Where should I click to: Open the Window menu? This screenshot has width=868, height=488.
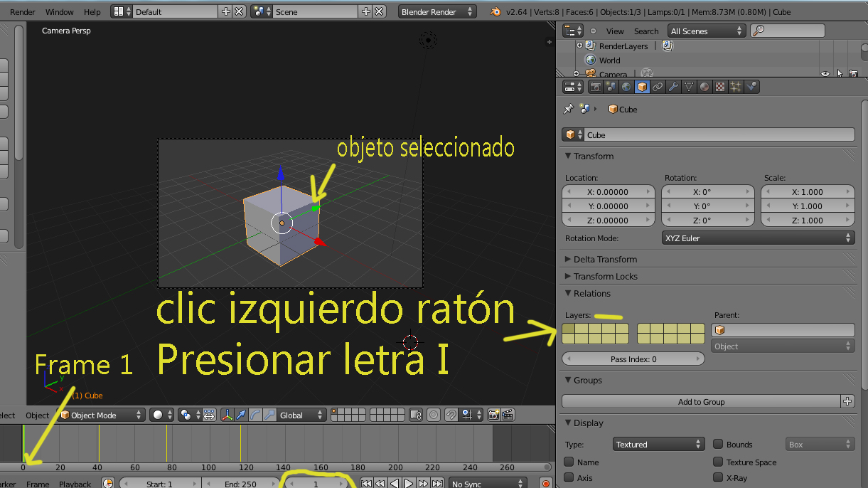tap(60, 12)
